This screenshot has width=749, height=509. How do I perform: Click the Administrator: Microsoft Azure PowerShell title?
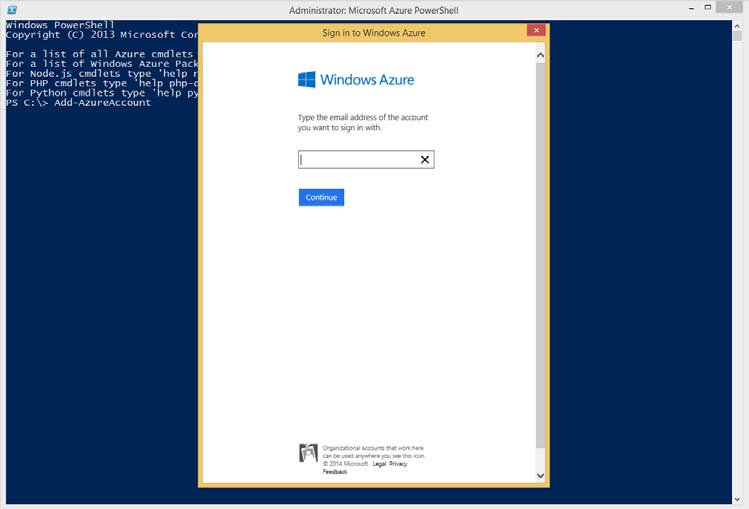point(372,9)
